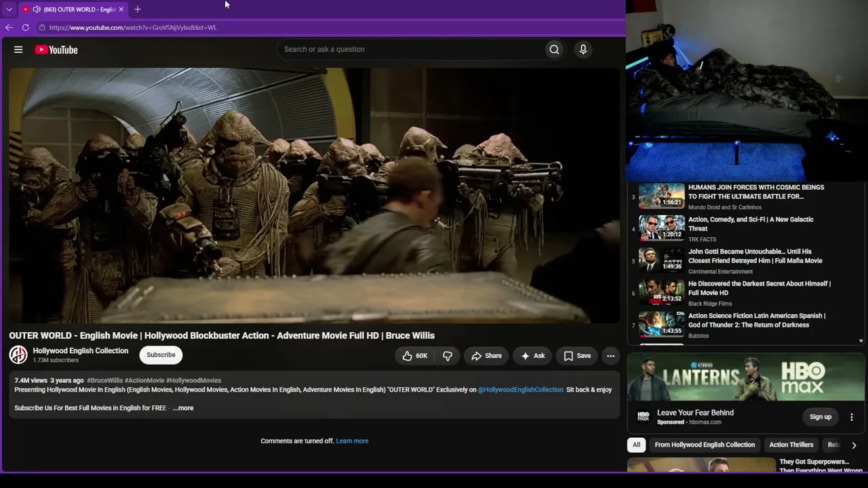Click the #BruceWillis hashtag
The width and height of the screenshot is (868, 488).
point(105,381)
